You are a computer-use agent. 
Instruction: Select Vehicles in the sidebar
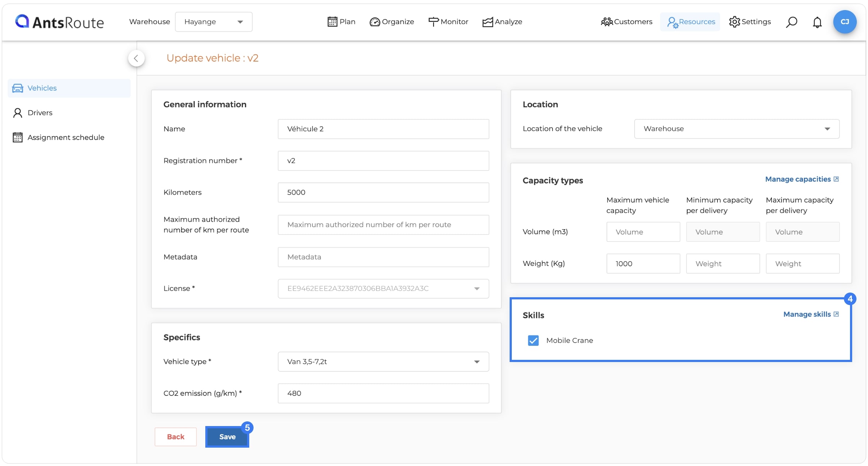[69, 88]
